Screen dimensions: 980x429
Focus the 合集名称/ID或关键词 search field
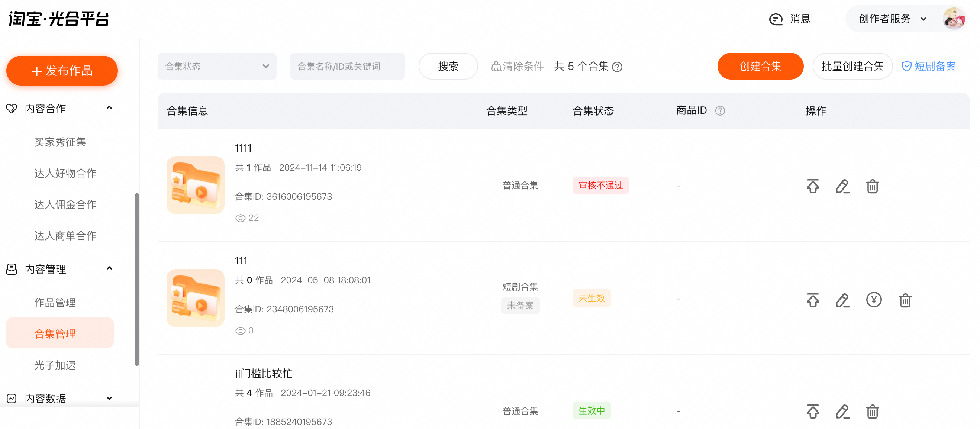click(347, 66)
